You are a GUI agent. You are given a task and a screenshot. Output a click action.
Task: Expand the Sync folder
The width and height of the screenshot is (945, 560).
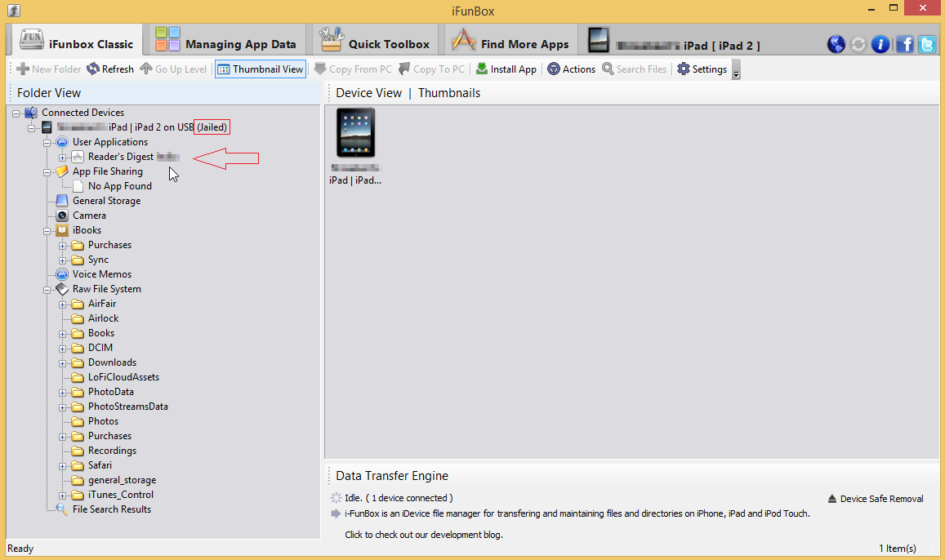pyautogui.click(x=62, y=260)
